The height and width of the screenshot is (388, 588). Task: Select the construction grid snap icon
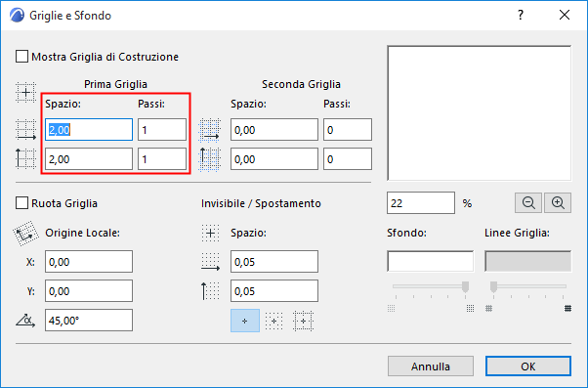tap(303, 321)
